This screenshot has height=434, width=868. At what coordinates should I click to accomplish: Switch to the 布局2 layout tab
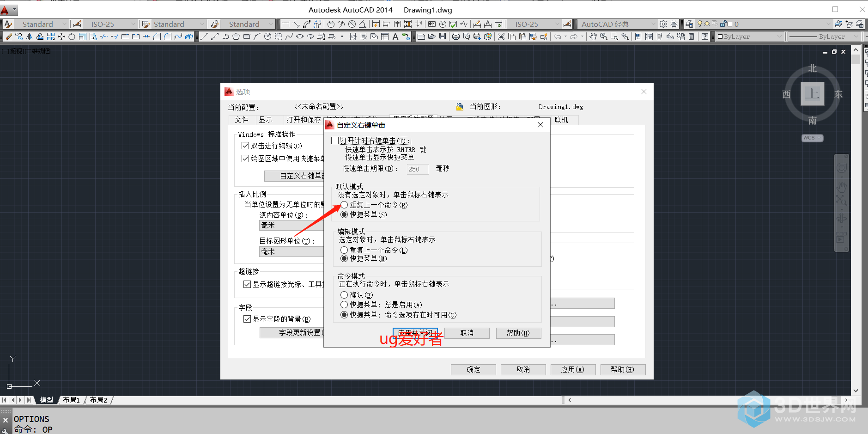tap(98, 400)
